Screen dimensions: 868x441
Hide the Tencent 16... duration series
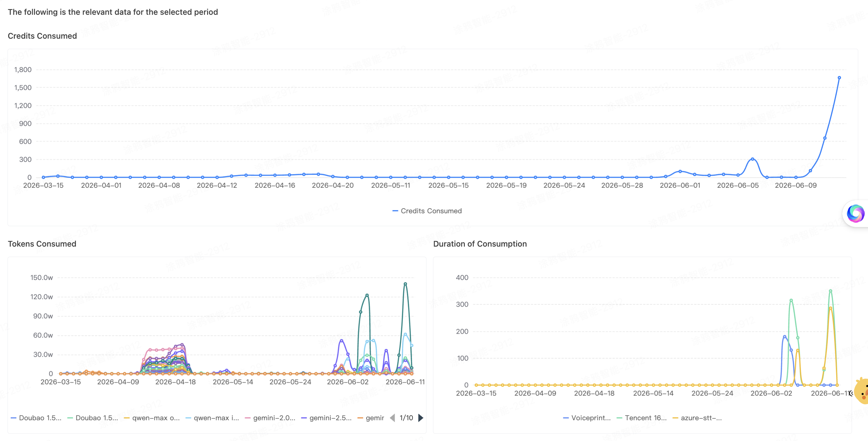(642, 418)
